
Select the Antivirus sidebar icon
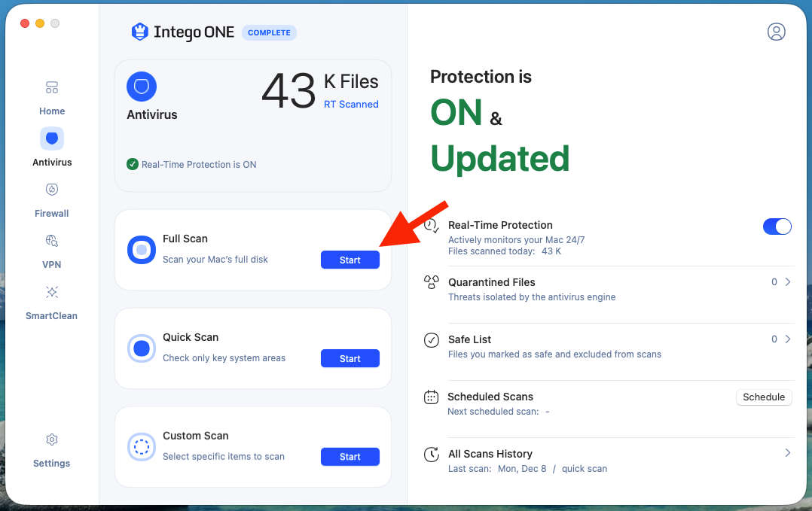coord(52,138)
